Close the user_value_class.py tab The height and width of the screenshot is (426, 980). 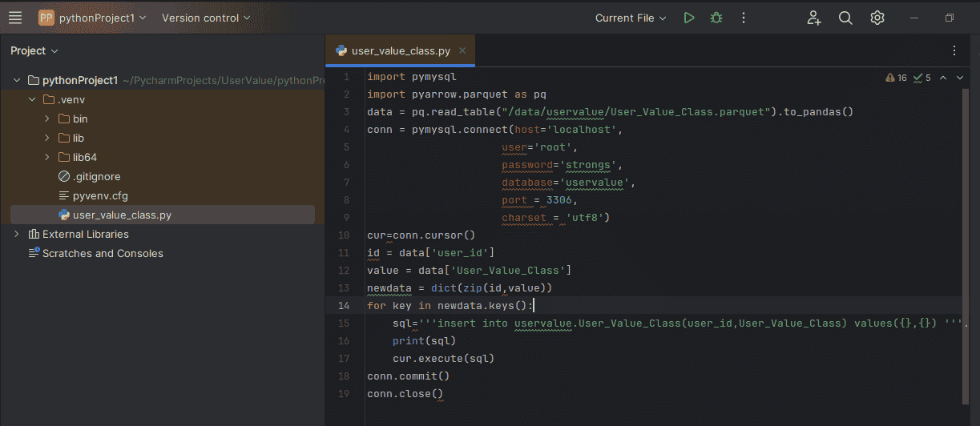click(462, 50)
